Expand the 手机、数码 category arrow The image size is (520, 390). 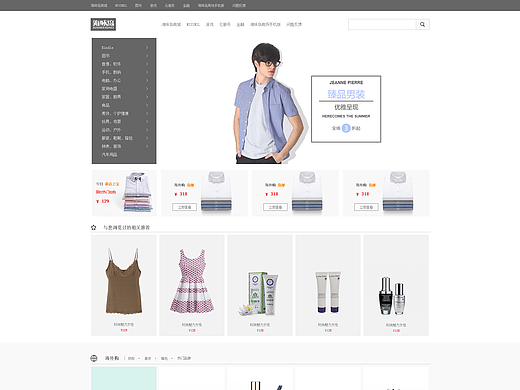click(147, 72)
